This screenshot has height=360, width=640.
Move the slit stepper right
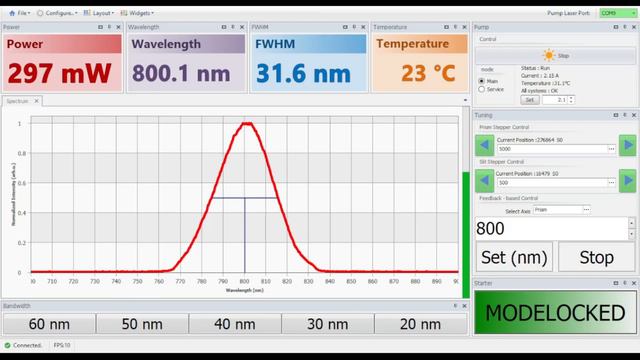coord(628,180)
